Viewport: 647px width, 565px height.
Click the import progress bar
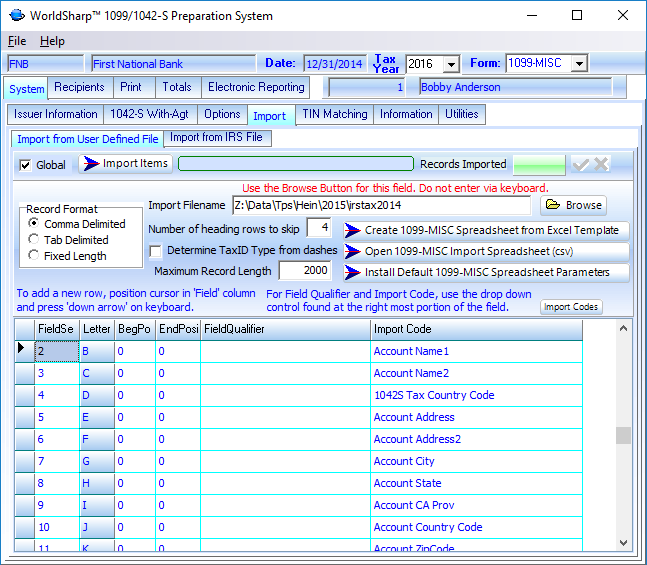pyautogui.click(x=295, y=164)
